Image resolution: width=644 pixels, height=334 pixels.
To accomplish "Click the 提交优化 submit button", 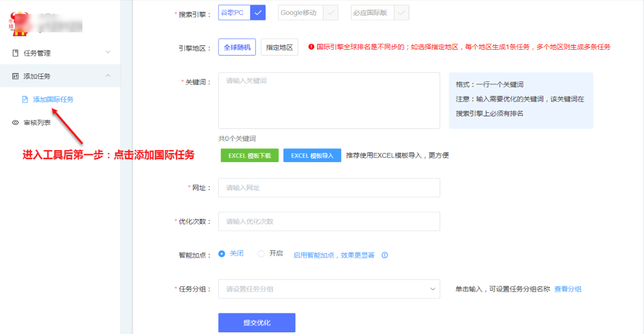I will 256,323.
